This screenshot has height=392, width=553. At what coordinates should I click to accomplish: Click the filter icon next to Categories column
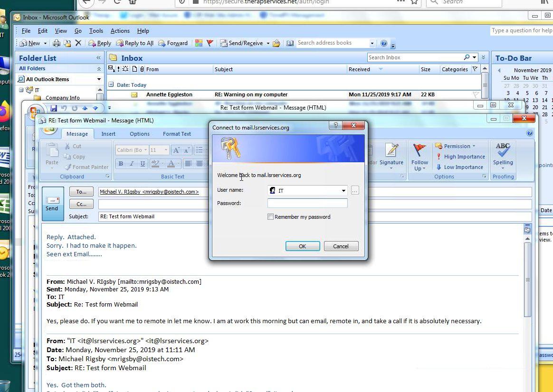click(475, 69)
